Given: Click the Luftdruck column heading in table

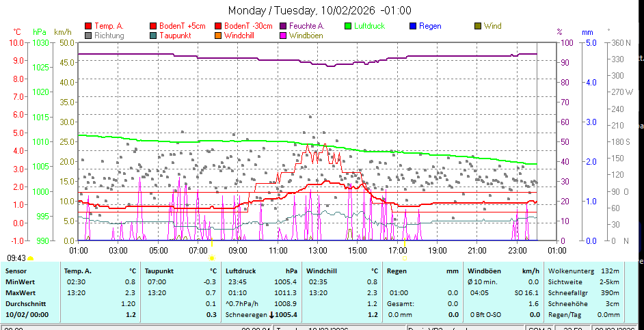Looking at the screenshot, I should point(239,271).
